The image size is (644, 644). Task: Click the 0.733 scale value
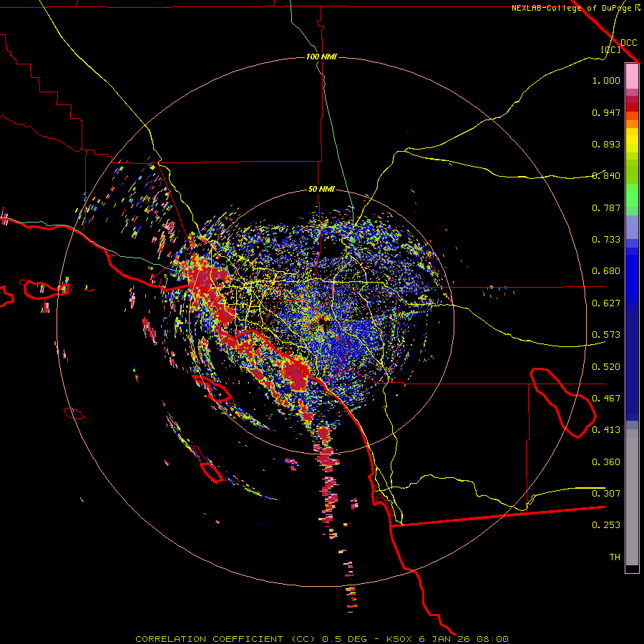pos(606,240)
